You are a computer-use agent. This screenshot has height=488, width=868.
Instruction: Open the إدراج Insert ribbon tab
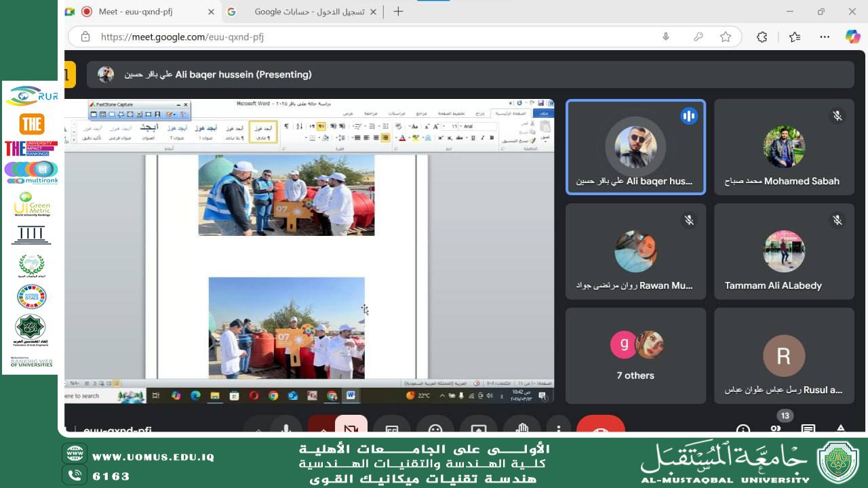point(480,114)
